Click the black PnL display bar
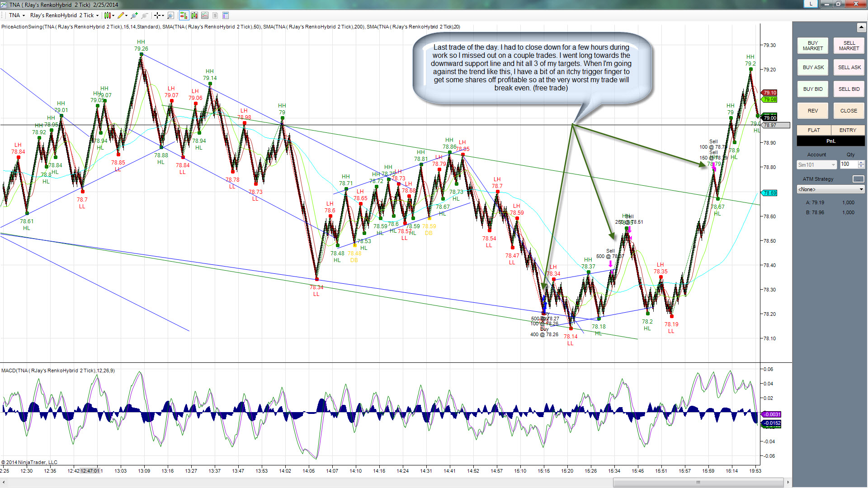 point(830,141)
